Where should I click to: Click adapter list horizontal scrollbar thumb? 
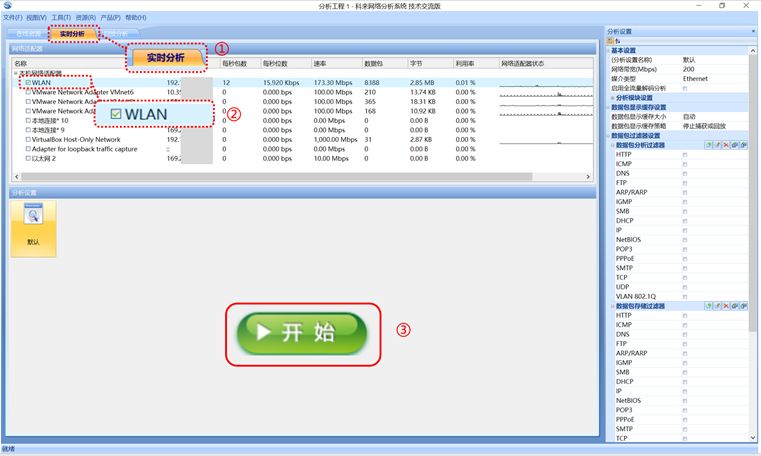tap(277, 177)
